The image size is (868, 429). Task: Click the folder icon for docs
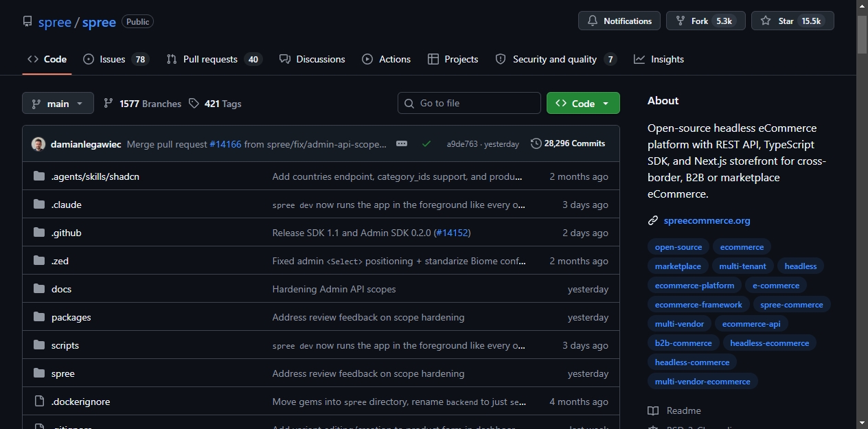(39, 289)
